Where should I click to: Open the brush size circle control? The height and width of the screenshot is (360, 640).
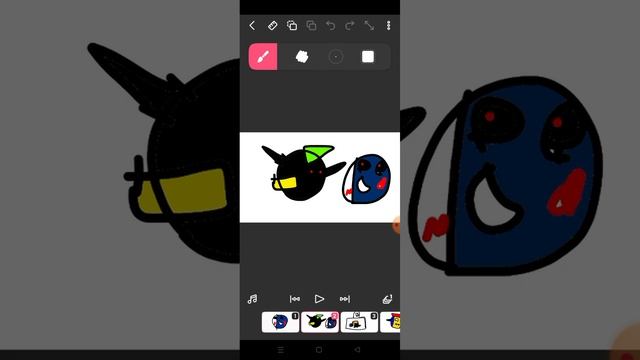click(x=336, y=57)
